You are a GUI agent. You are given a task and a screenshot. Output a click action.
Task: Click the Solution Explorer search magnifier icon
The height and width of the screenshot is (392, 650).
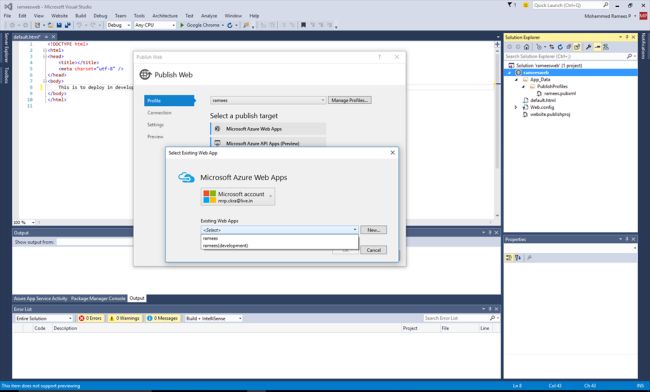pyautogui.click(x=629, y=56)
